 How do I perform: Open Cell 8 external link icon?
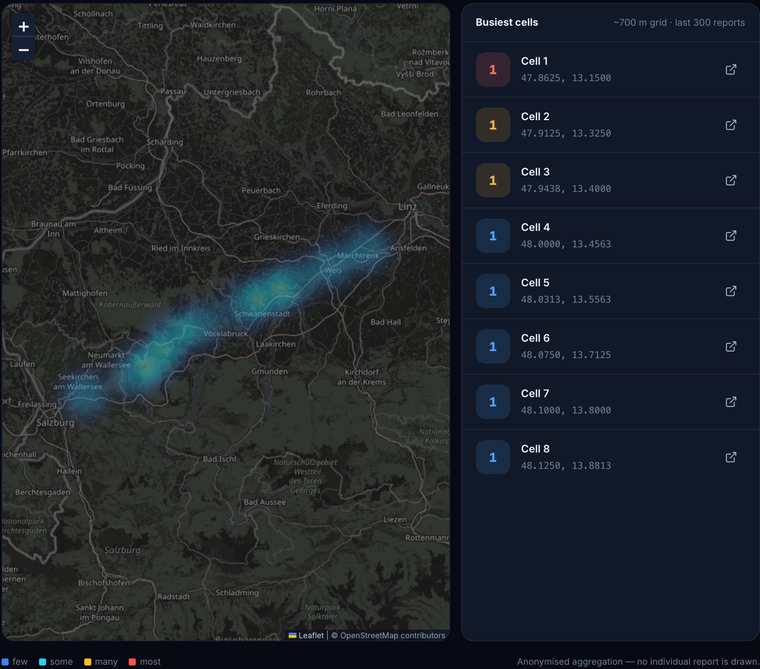pos(731,457)
